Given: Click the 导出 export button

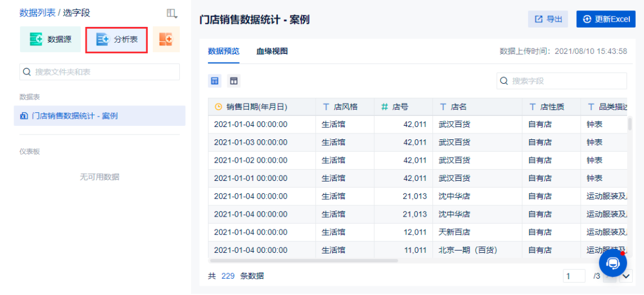Looking at the screenshot, I should tap(548, 19).
